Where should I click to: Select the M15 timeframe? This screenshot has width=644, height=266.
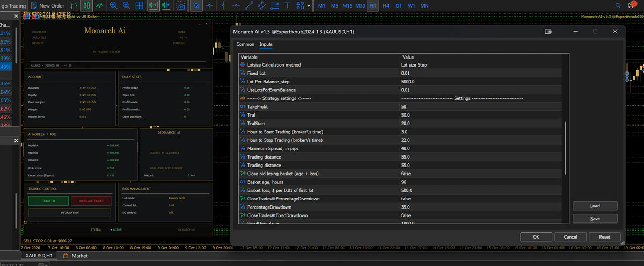point(347,5)
